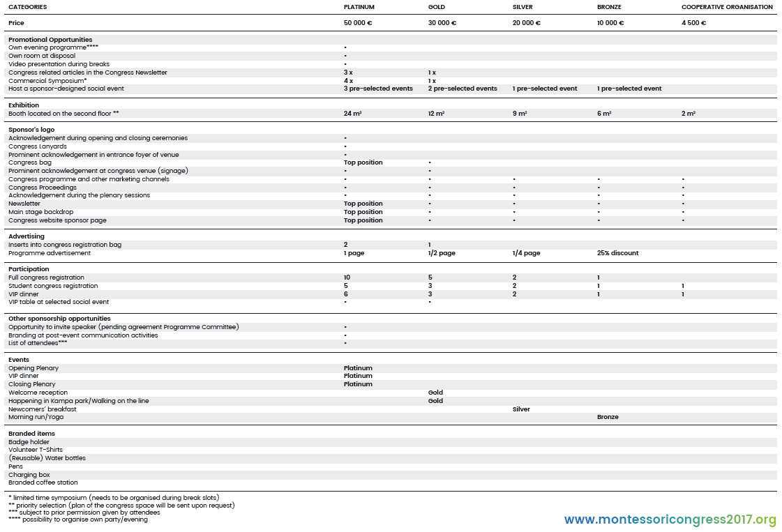The image size is (782, 532).
Task: Click the Congress Lanyards row label
Action: click(x=38, y=146)
